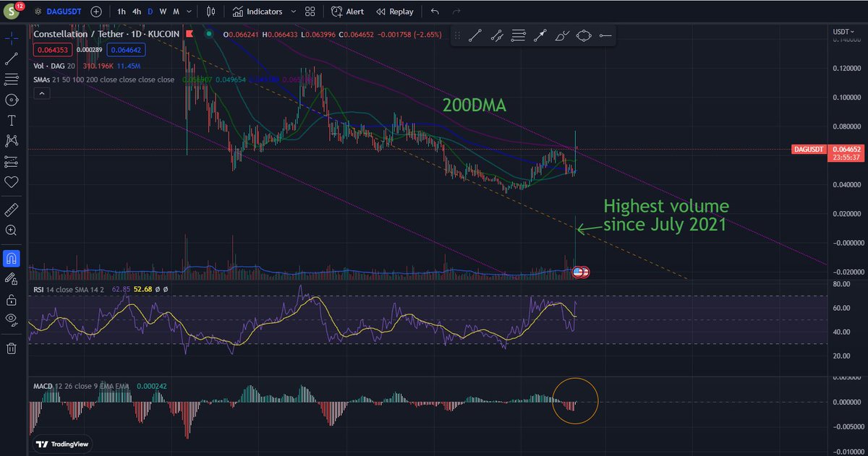
Task: Select Fib retracement in floating toolbar
Action: pos(519,35)
